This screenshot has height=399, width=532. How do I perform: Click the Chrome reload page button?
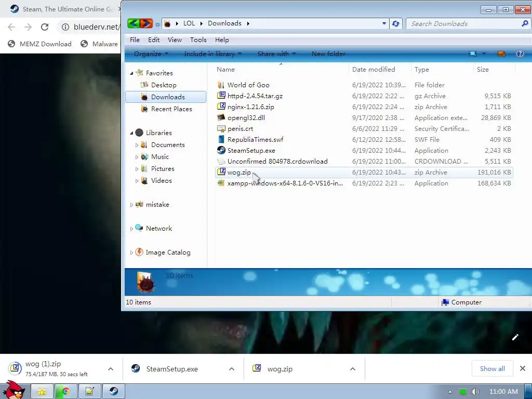tap(45, 27)
